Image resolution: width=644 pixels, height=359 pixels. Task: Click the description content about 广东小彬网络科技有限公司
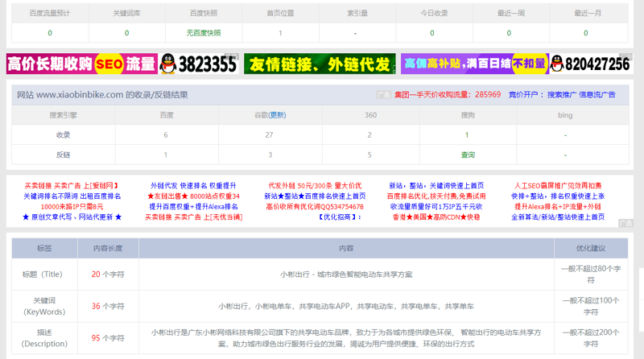(346, 338)
